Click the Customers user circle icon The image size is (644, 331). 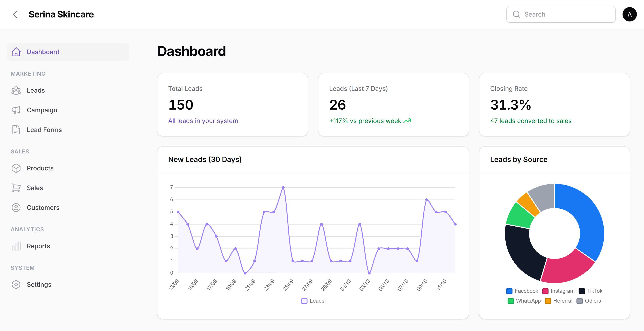click(x=16, y=208)
